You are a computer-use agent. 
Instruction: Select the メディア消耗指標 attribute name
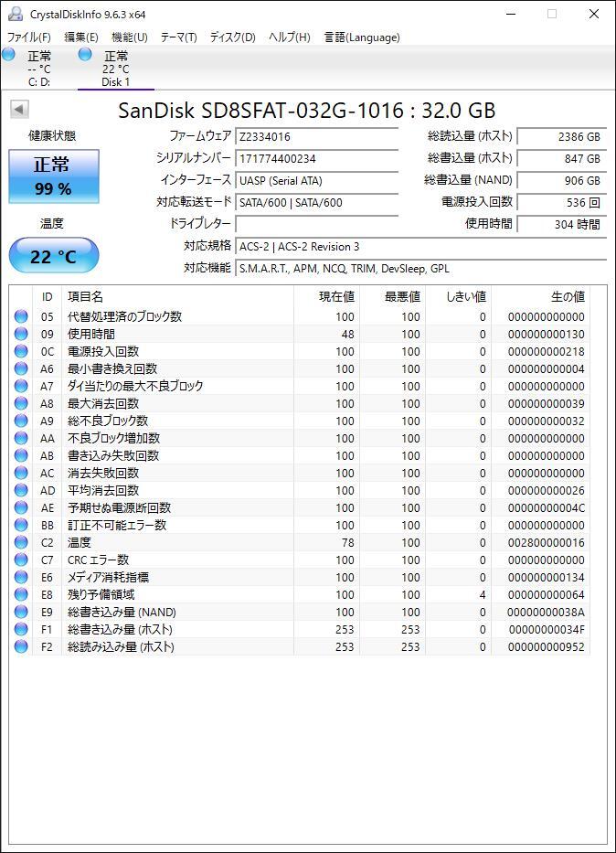coord(108,577)
